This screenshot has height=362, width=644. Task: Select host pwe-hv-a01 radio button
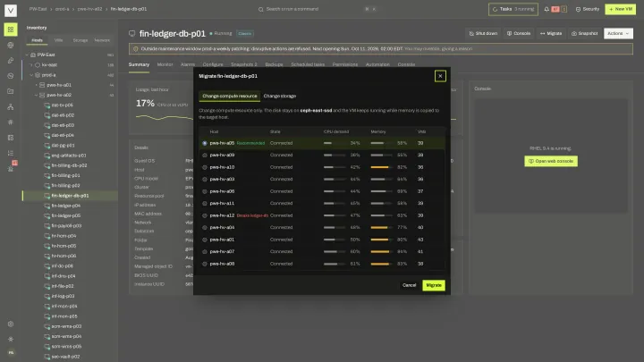pos(205,240)
